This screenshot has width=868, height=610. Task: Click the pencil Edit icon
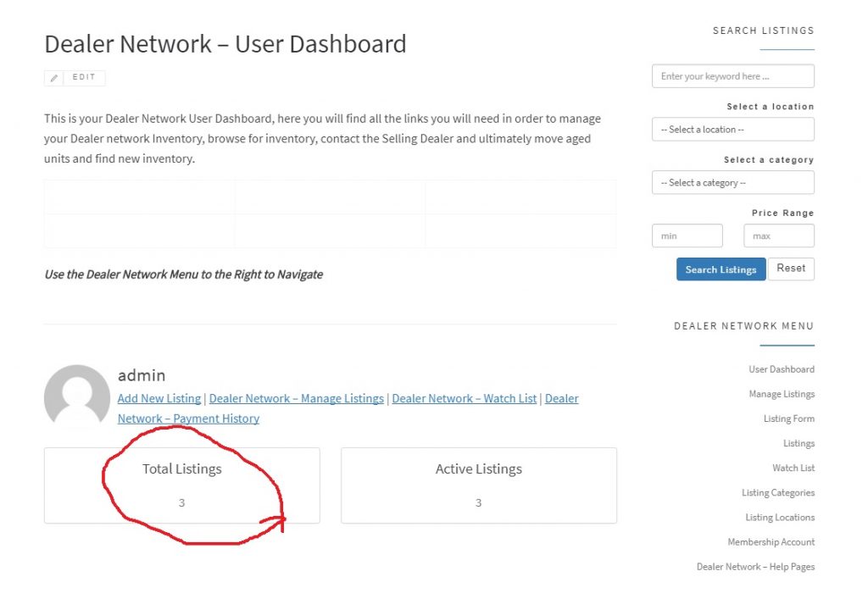(54, 78)
